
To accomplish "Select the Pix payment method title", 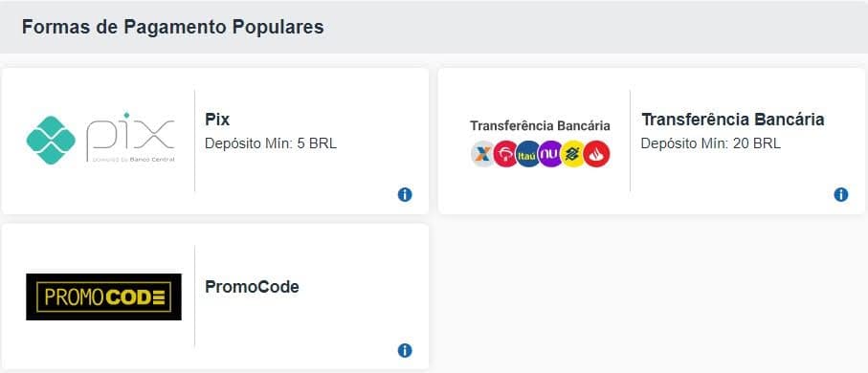I will 217,120.
